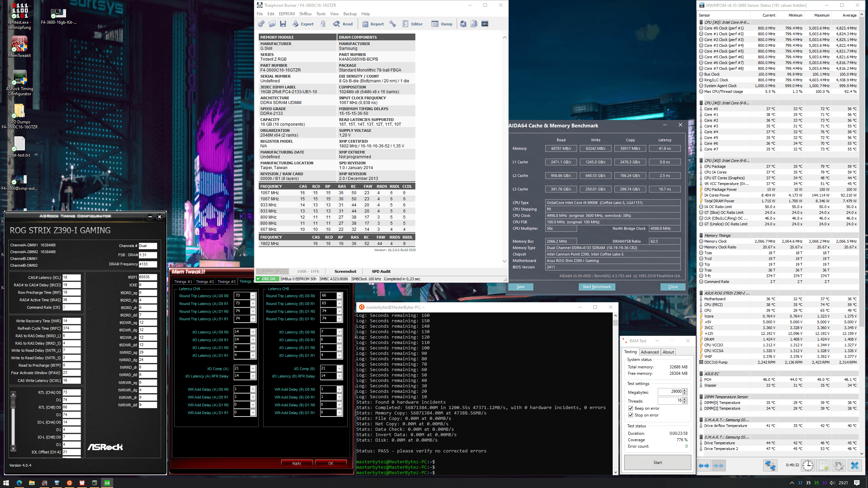
Task: Click HWiNFO expand columns arrows button
Action: click(x=704, y=466)
